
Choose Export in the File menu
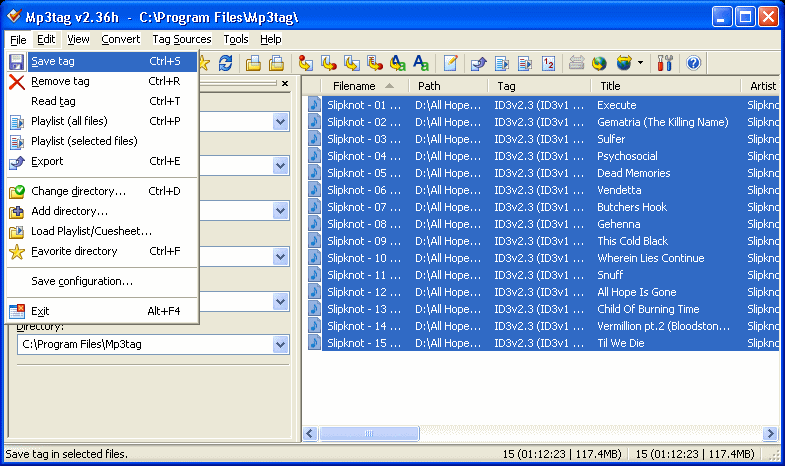pyautogui.click(x=103, y=161)
